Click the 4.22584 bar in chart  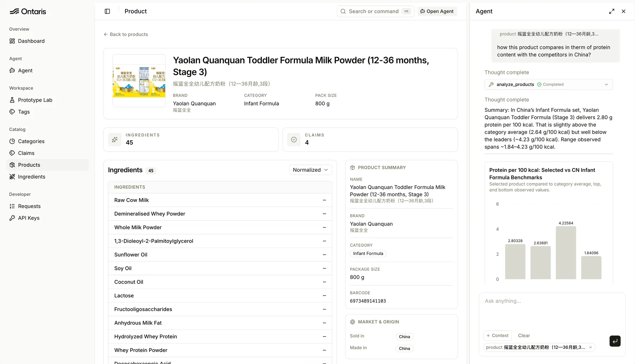(x=566, y=253)
